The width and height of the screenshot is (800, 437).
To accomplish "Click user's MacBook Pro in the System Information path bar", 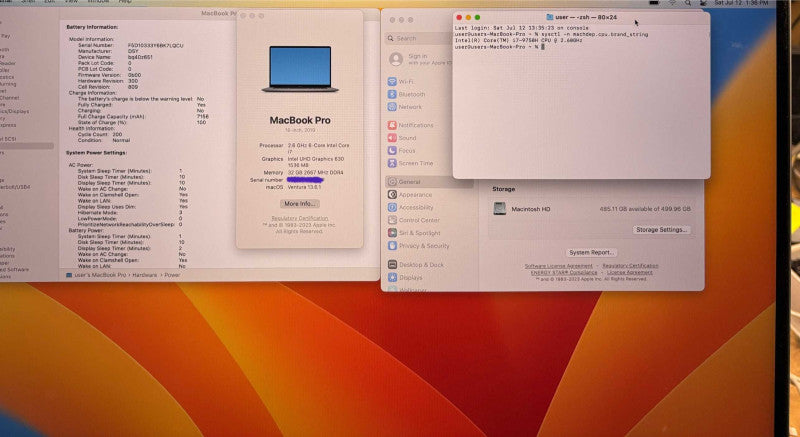I will pyautogui.click(x=96, y=275).
